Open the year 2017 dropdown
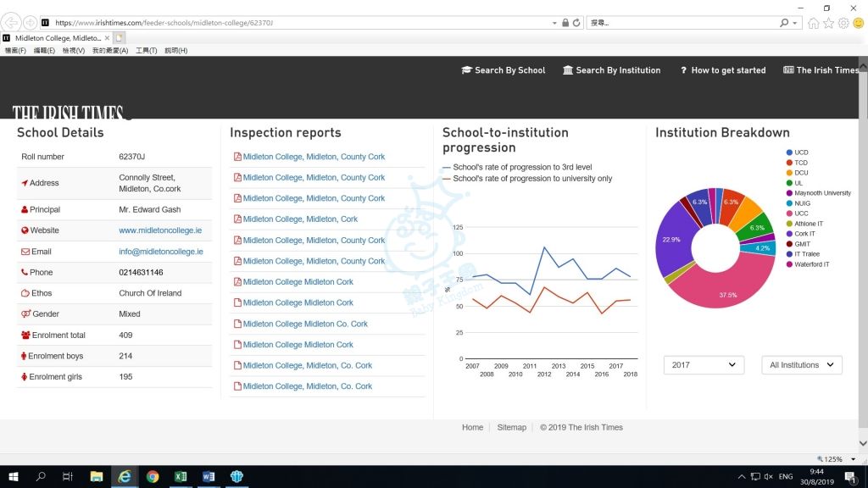Viewport: 868px width, 488px height. [704, 364]
